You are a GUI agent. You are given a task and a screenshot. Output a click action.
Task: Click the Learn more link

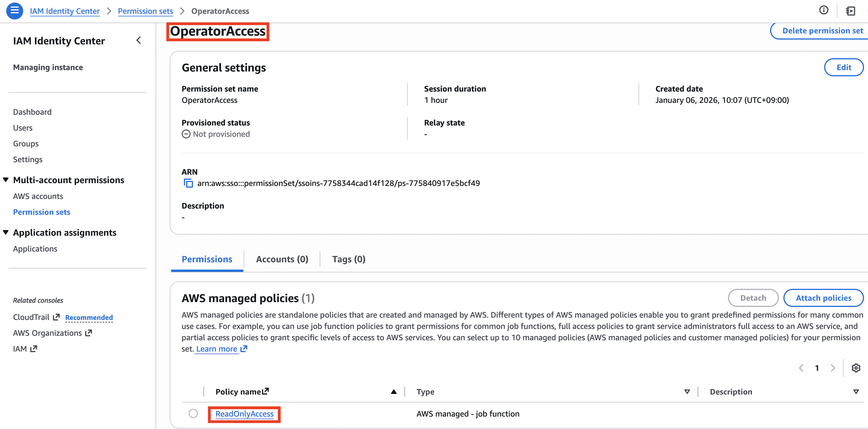[x=217, y=349]
